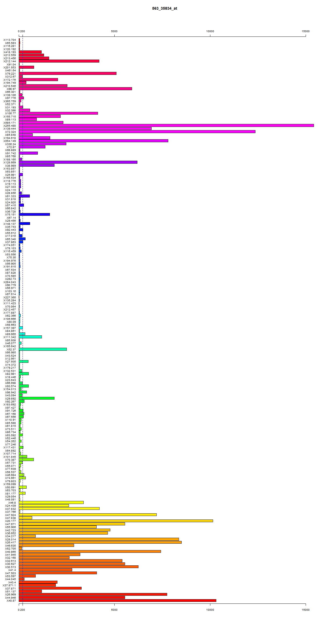
Task: Select the yellow bar for X46.8
Action: [51, 502]
